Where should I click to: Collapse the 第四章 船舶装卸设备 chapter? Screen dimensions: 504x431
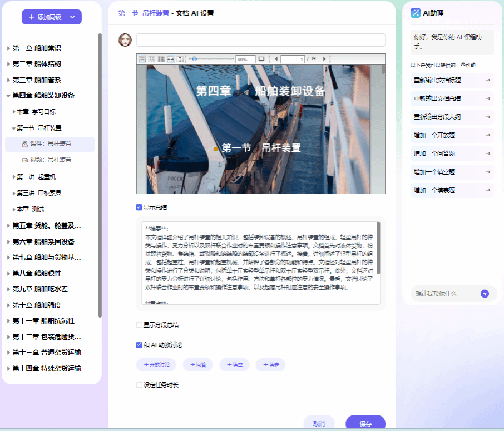(8, 96)
